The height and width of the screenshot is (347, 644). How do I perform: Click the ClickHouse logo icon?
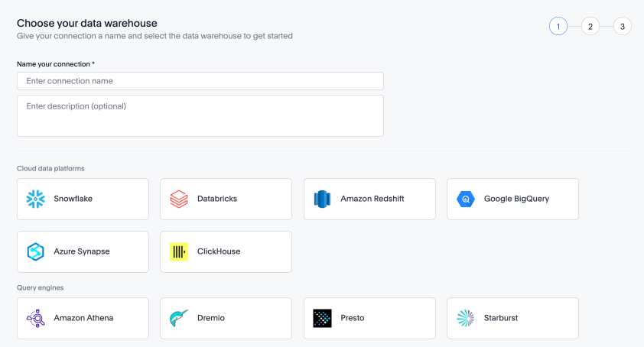pyautogui.click(x=179, y=251)
